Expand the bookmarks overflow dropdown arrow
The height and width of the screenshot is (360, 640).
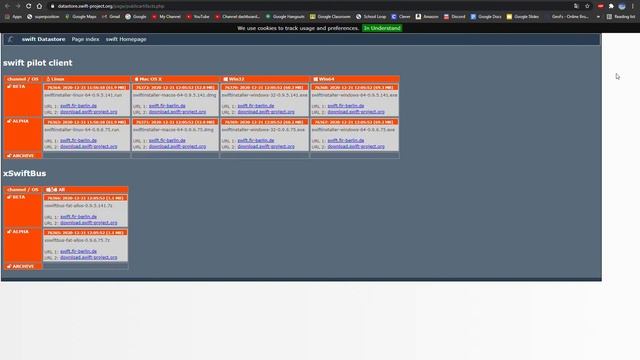click(598, 17)
